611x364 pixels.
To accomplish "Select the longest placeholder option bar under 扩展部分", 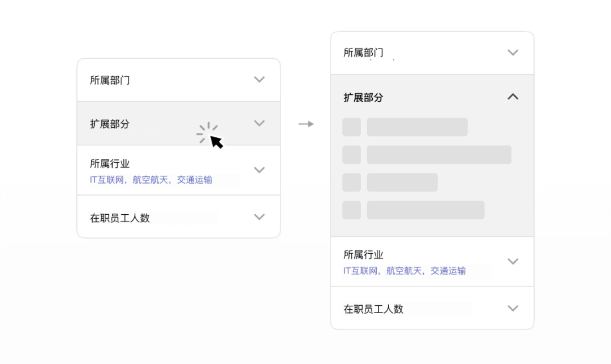I will pos(439,155).
